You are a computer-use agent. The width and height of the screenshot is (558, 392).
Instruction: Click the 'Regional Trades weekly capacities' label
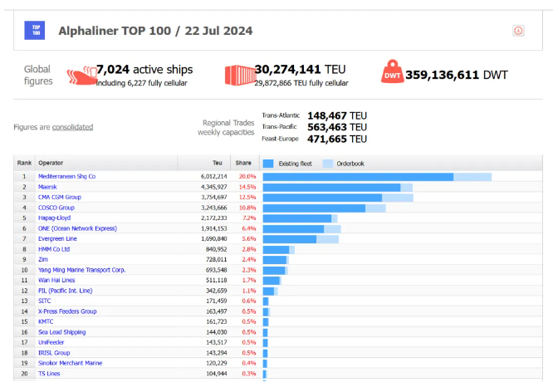point(226,127)
